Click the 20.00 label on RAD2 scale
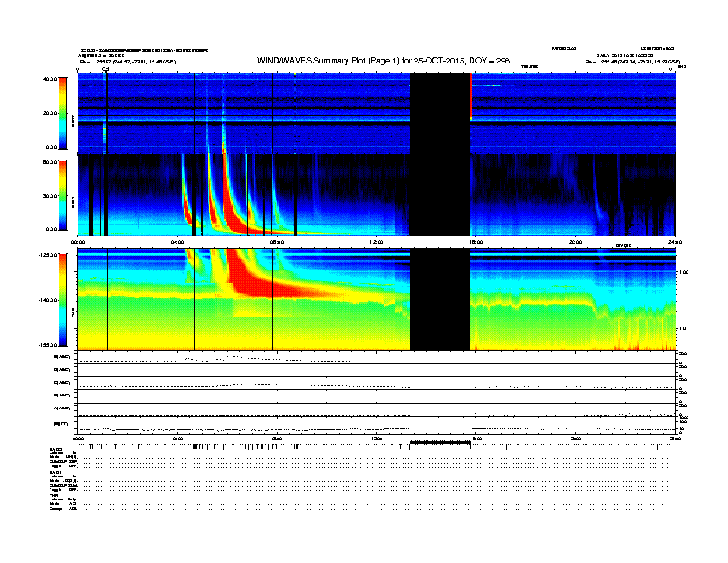Viewport: 728px width, 563px height. [x=51, y=113]
